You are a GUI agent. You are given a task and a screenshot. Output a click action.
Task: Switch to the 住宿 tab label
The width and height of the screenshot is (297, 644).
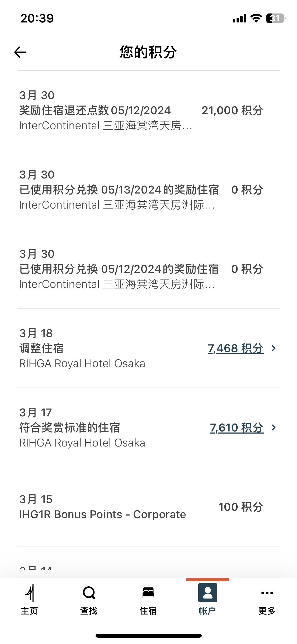click(x=148, y=611)
